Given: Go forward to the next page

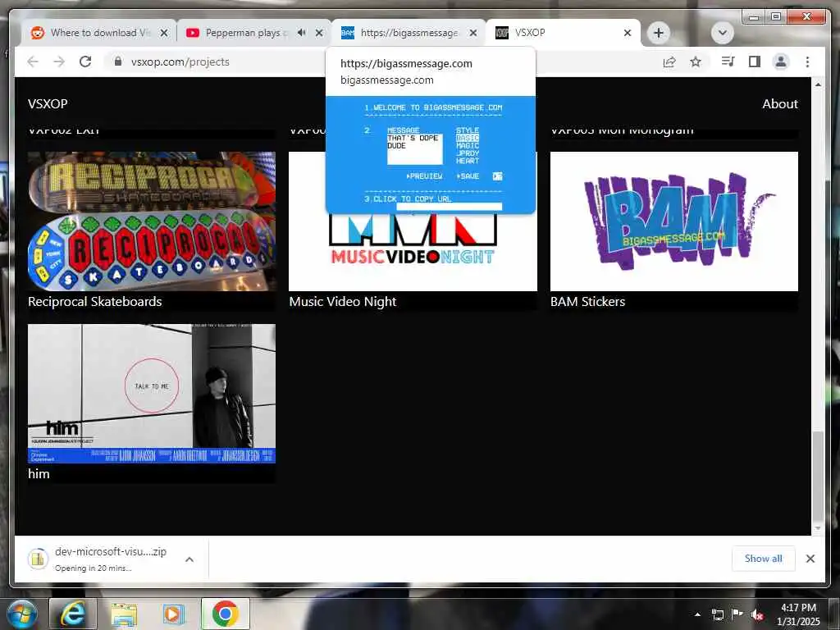Looking at the screenshot, I should [x=59, y=62].
